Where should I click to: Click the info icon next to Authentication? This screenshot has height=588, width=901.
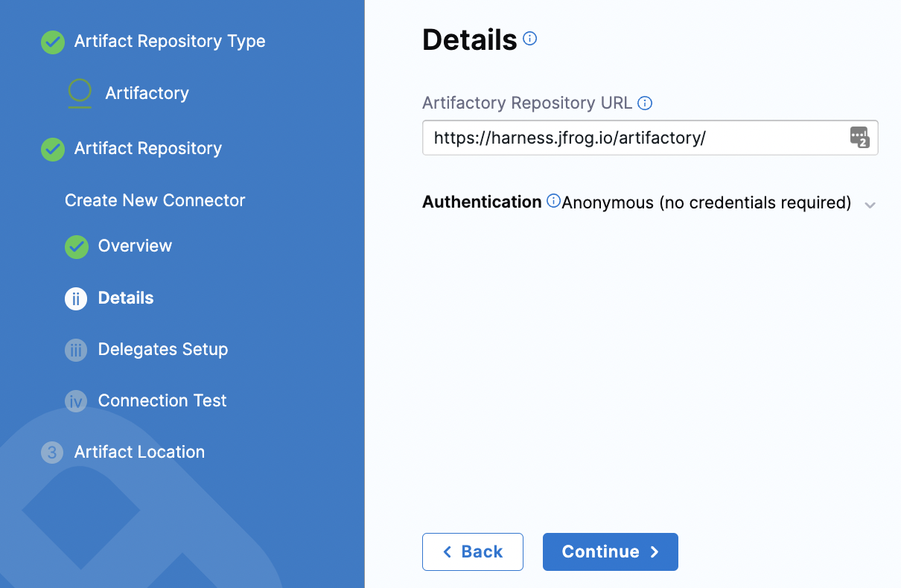553,201
